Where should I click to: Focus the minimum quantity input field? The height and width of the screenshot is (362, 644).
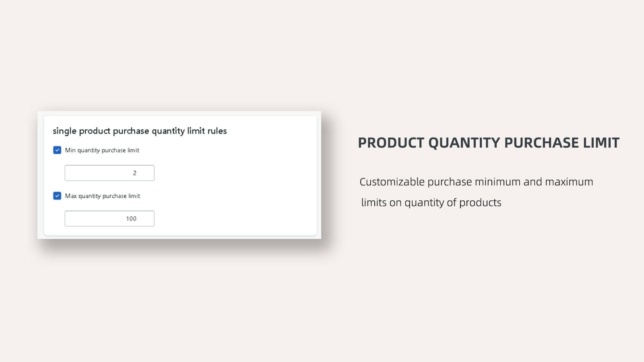[97, 173]
